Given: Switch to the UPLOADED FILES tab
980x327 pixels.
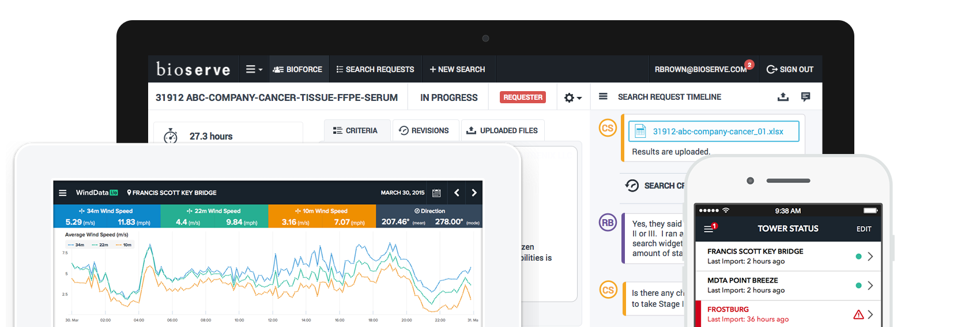Looking at the screenshot, I should click(x=502, y=130).
